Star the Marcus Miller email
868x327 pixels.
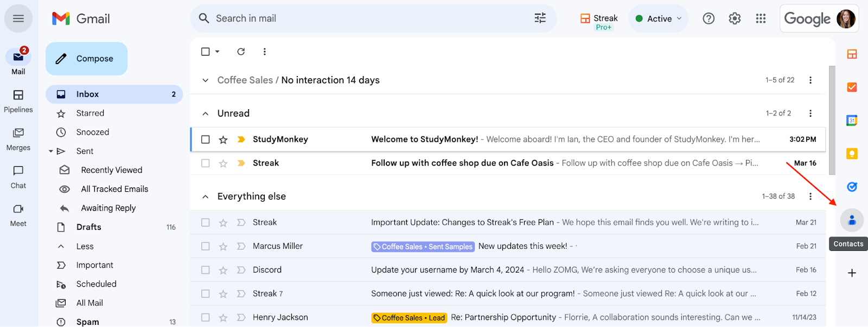[x=223, y=246]
